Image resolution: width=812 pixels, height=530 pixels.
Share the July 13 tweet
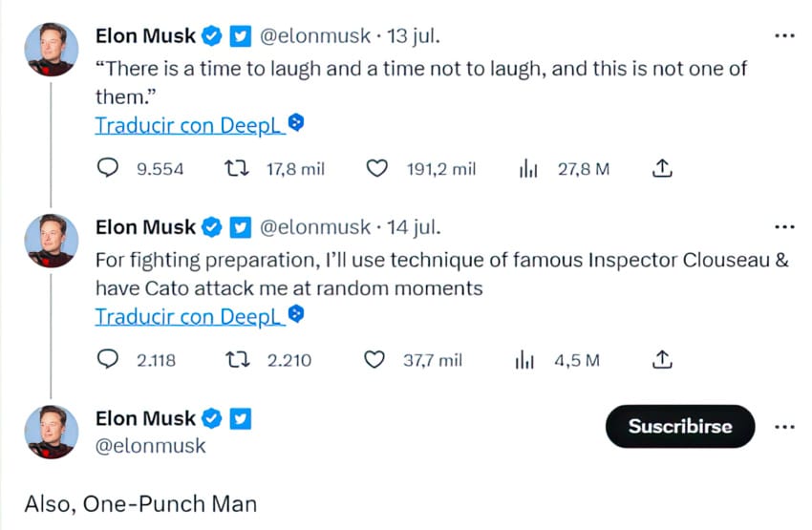coord(662,169)
